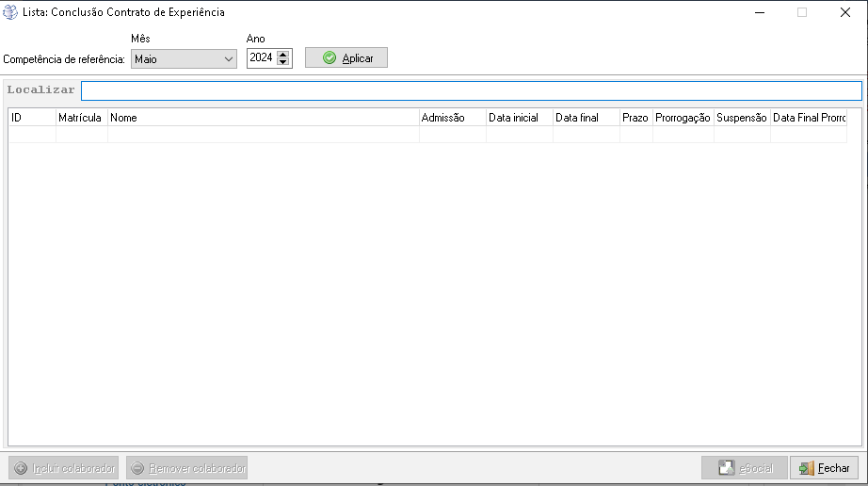Click the application icon in the title bar
The height and width of the screenshot is (486, 868).
point(12,12)
